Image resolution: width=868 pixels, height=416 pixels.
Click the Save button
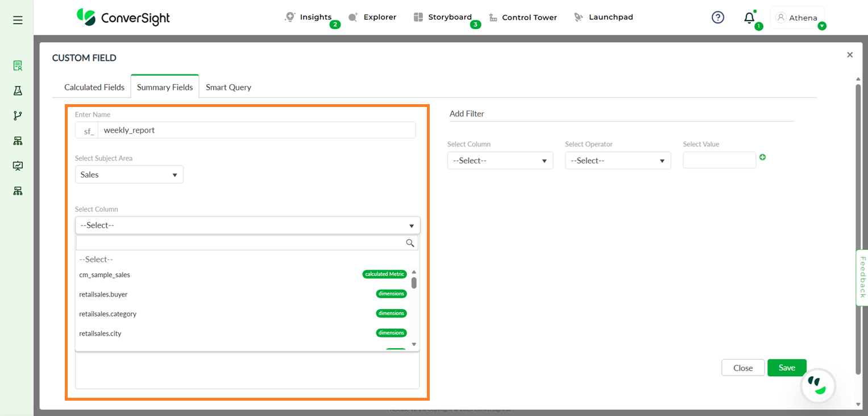[786, 368]
